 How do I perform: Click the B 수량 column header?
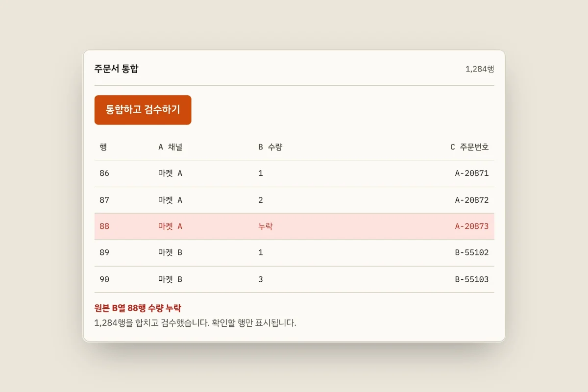[270, 147]
